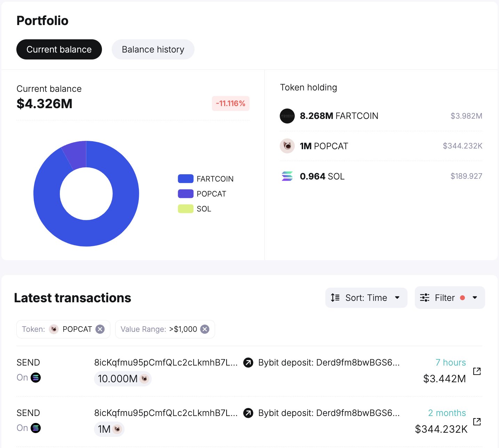Switch to Balance history tab

[x=153, y=49]
